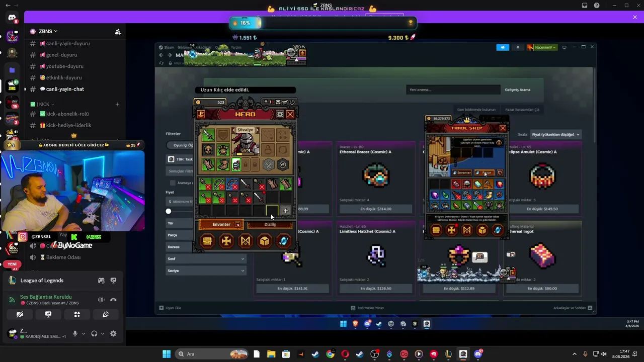The height and width of the screenshot is (362, 644).
Task: Open blue portal icon in HERO bottom bar
Action: click(x=284, y=241)
